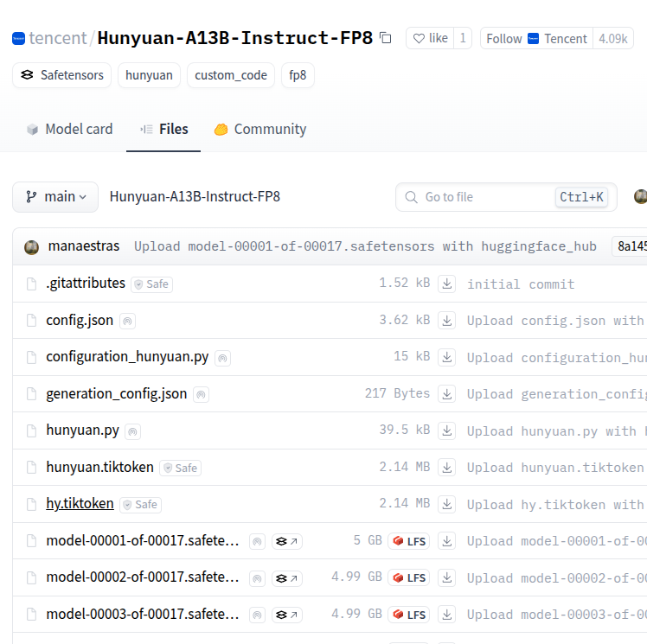Switch to the Model card tab
Viewport: 647px width, 644px height.
click(x=70, y=129)
